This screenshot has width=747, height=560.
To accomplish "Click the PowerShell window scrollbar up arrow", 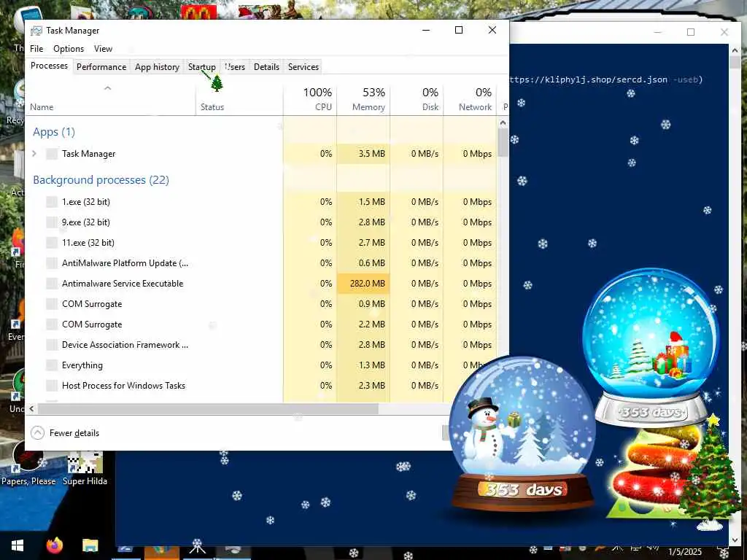I will [735, 50].
